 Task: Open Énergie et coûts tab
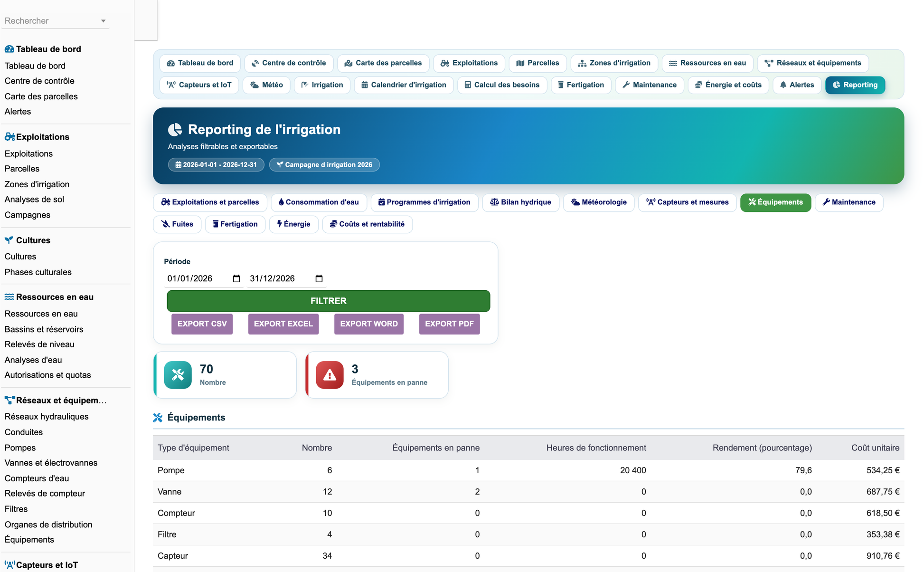pos(728,85)
